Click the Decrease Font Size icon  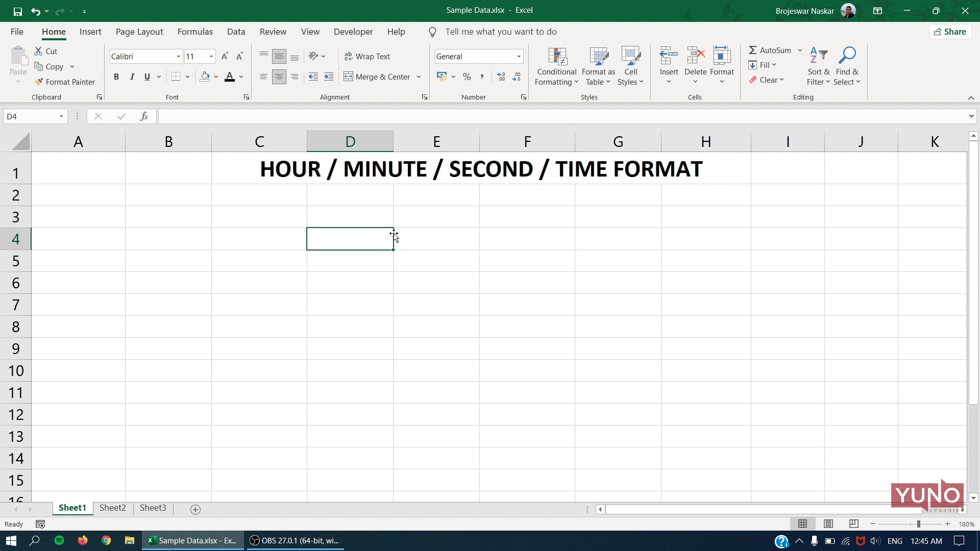pos(239,56)
